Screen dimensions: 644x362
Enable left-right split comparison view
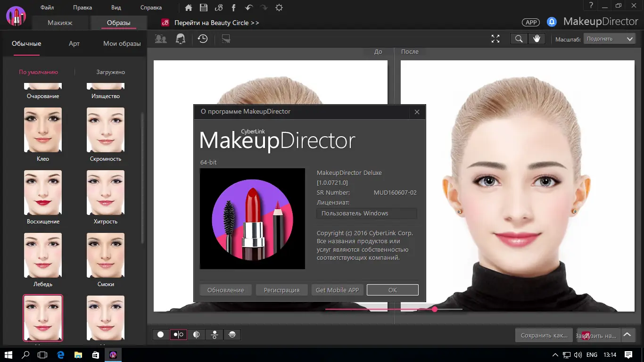click(x=178, y=334)
